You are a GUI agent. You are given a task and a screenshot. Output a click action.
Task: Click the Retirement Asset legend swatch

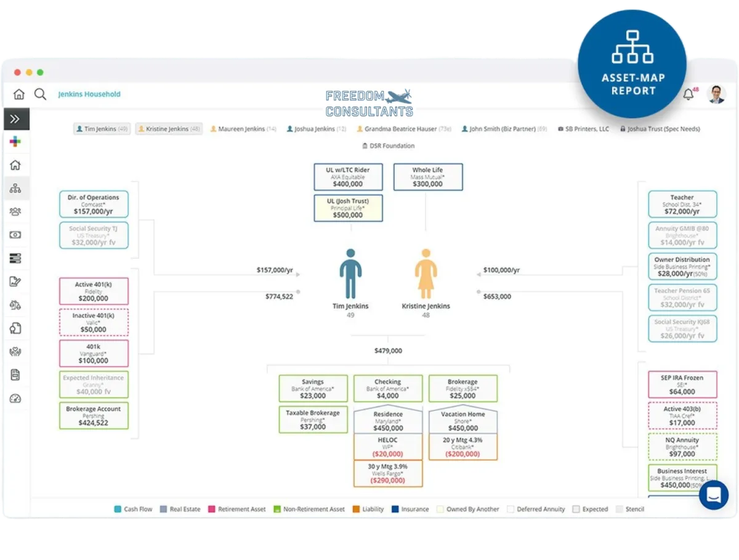pyautogui.click(x=212, y=509)
